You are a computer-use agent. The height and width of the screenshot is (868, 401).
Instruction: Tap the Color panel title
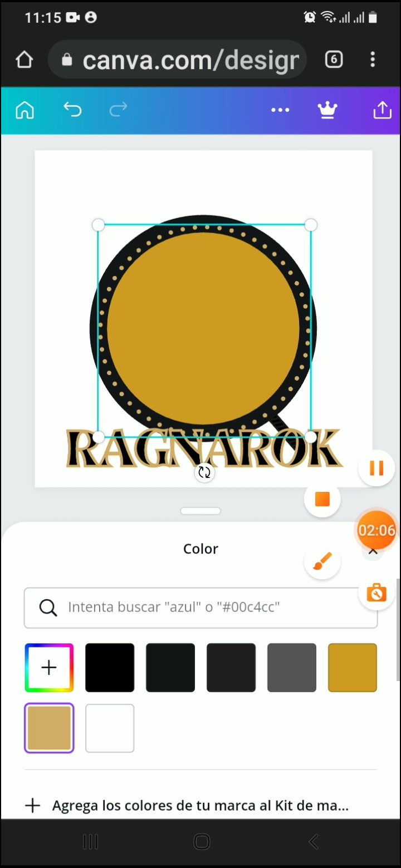coord(200,549)
